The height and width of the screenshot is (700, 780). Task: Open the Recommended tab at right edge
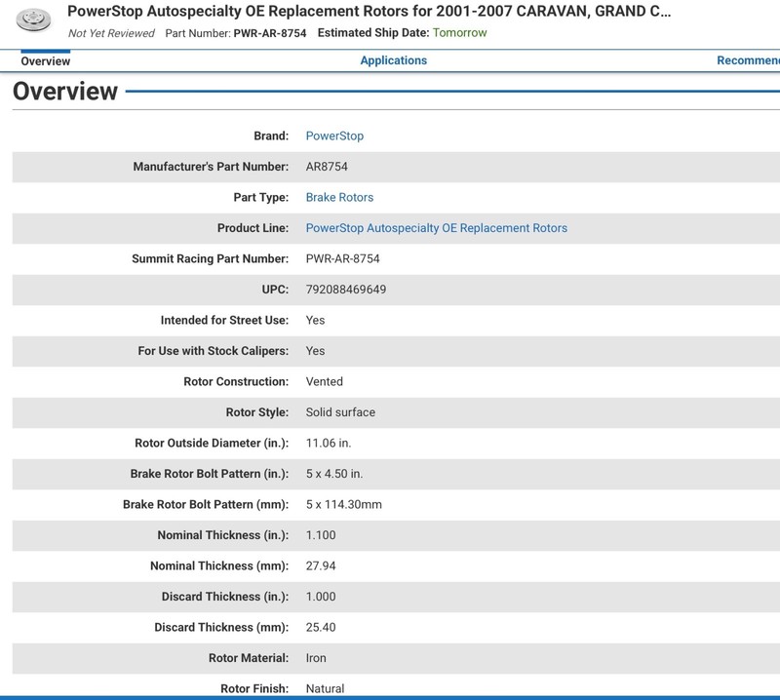click(748, 60)
